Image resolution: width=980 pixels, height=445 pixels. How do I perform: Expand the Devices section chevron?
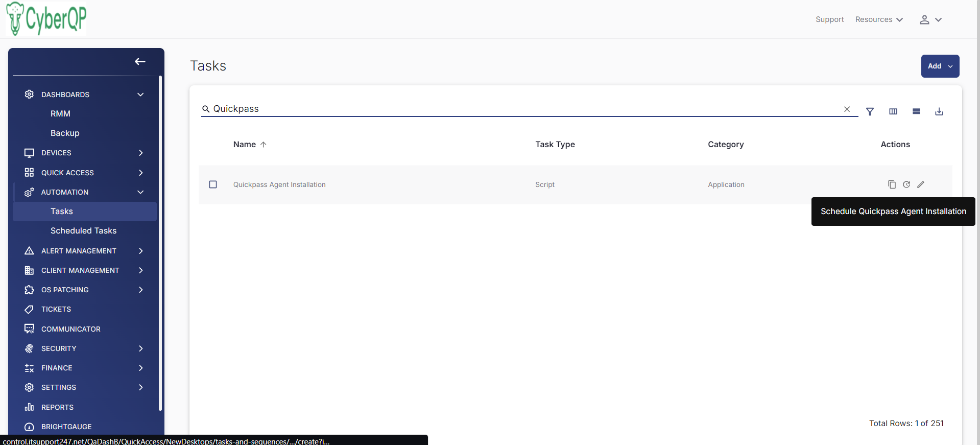point(140,153)
